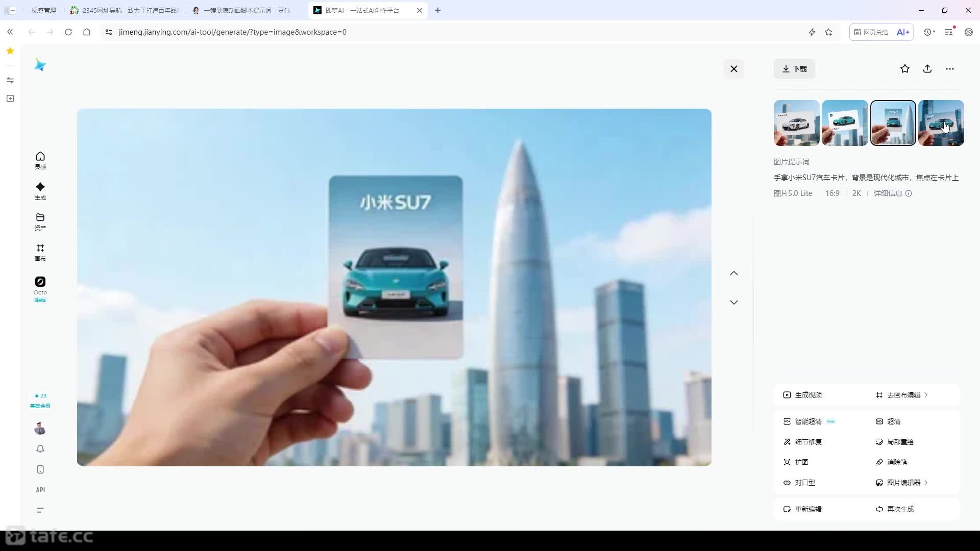Open the browser main menu icon
Screen dimensions: 980x551
pyautogui.click(x=949, y=32)
